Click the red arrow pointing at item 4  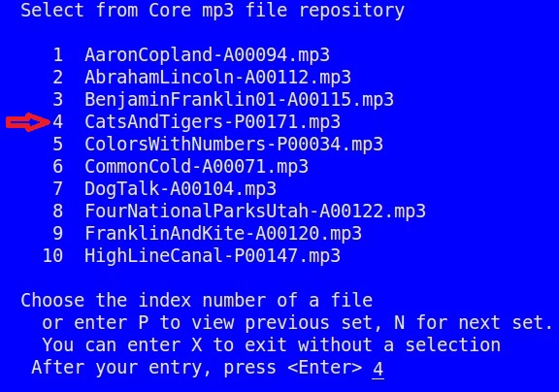[x=28, y=122]
